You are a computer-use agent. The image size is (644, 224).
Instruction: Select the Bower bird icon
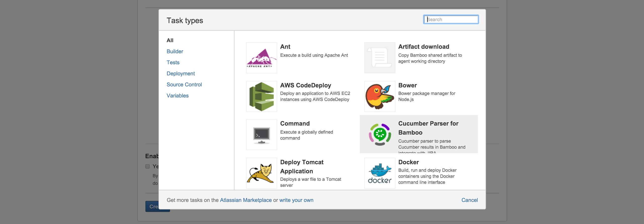tap(380, 96)
